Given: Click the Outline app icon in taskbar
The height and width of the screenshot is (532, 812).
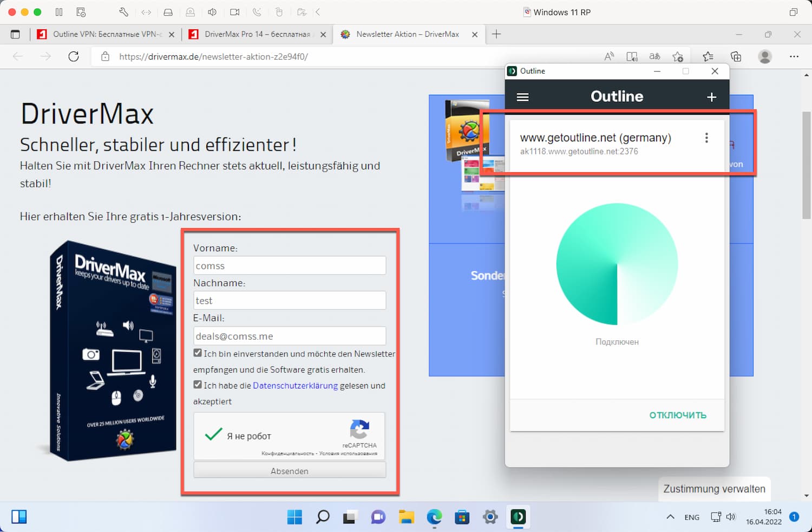Looking at the screenshot, I should 518,517.
